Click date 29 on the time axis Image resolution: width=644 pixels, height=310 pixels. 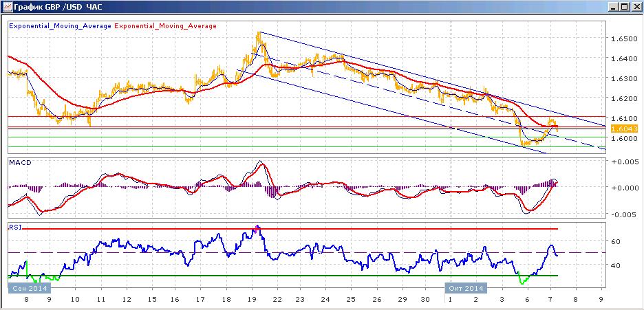(x=402, y=299)
